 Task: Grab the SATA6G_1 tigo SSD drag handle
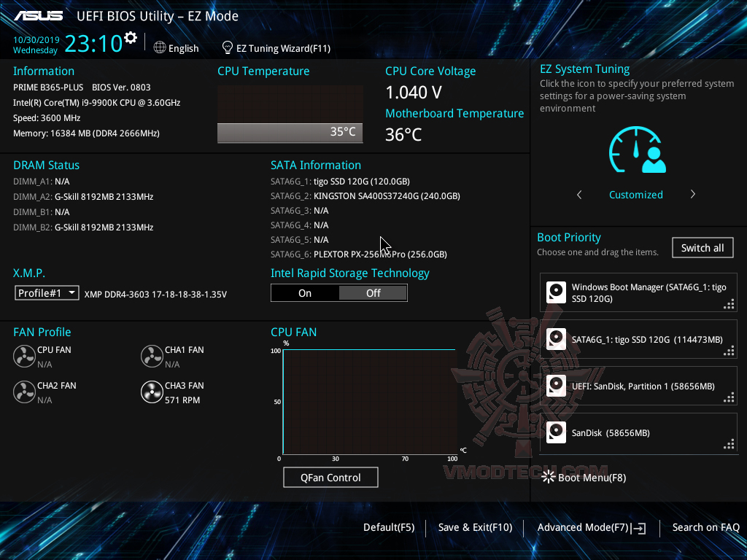729,351
